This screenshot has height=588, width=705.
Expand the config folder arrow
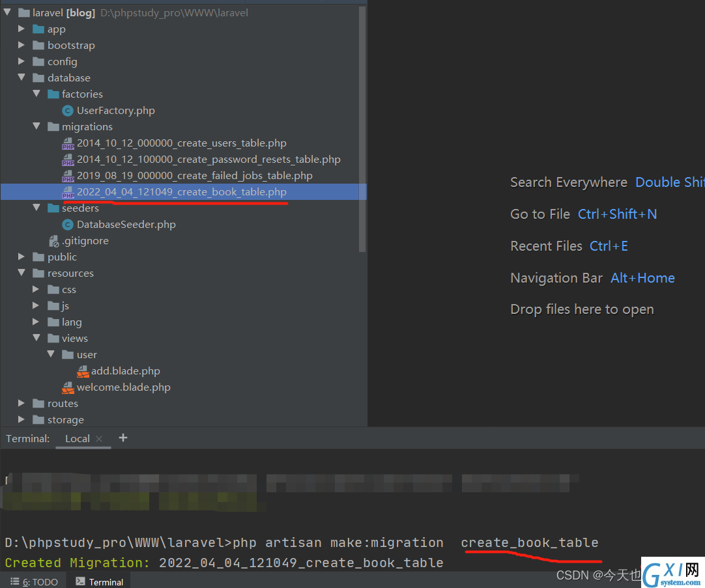[x=21, y=61]
